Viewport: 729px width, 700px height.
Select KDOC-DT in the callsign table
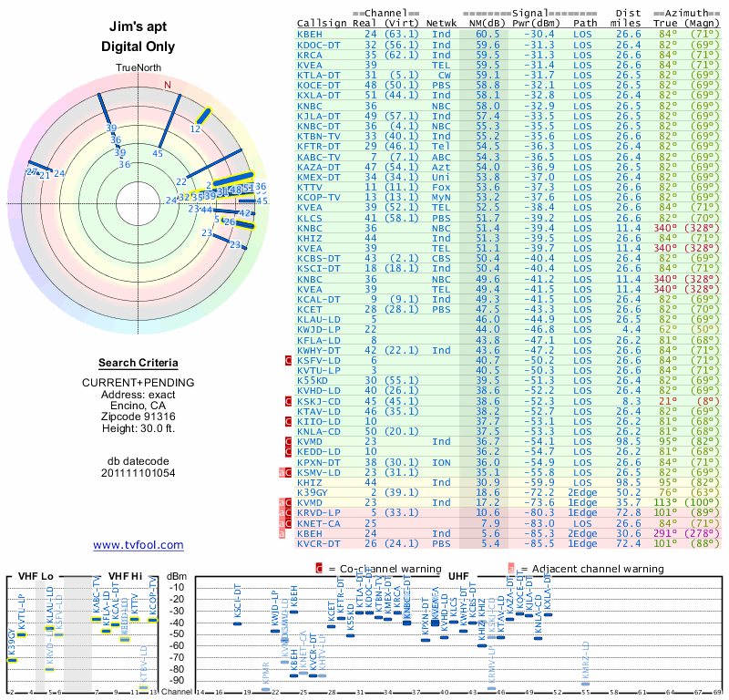(x=319, y=45)
